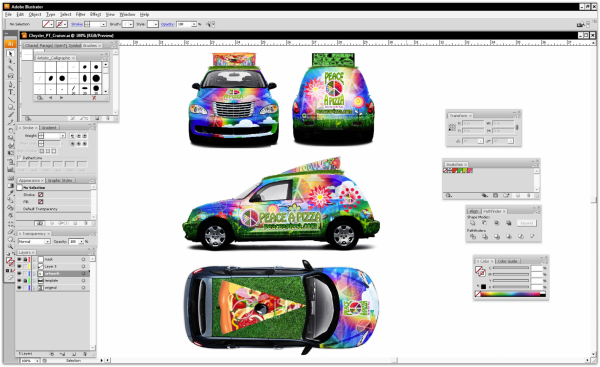Select the large round calligraphic brush thumbnail
600x367 pixels.
click(x=96, y=78)
